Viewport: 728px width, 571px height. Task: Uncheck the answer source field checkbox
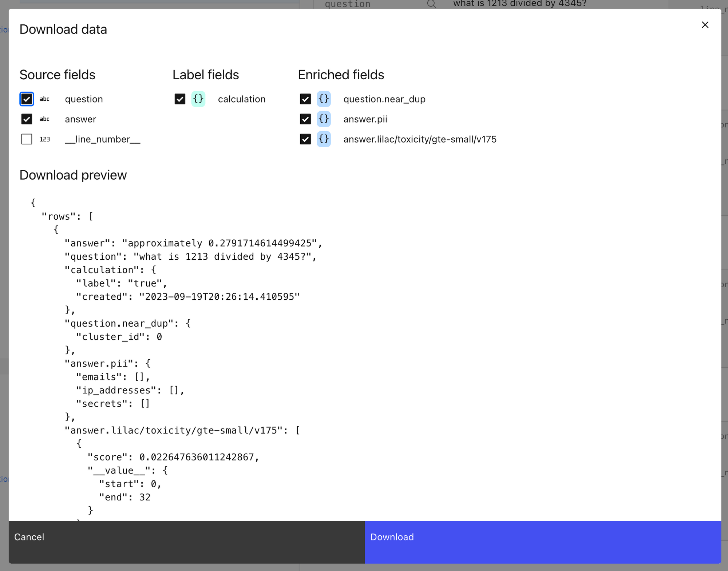[x=27, y=119]
